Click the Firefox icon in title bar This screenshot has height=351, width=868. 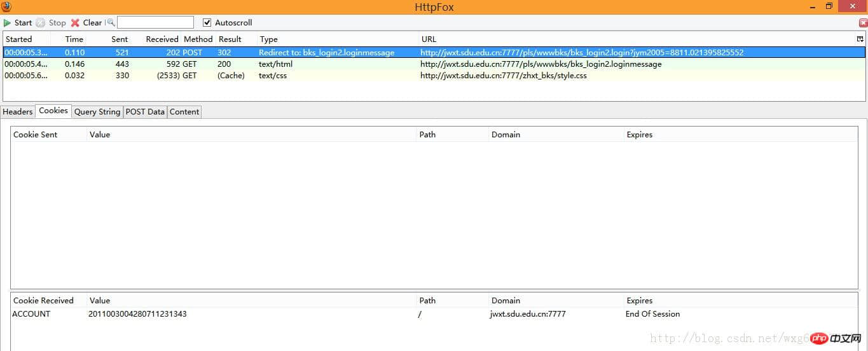coord(6,7)
